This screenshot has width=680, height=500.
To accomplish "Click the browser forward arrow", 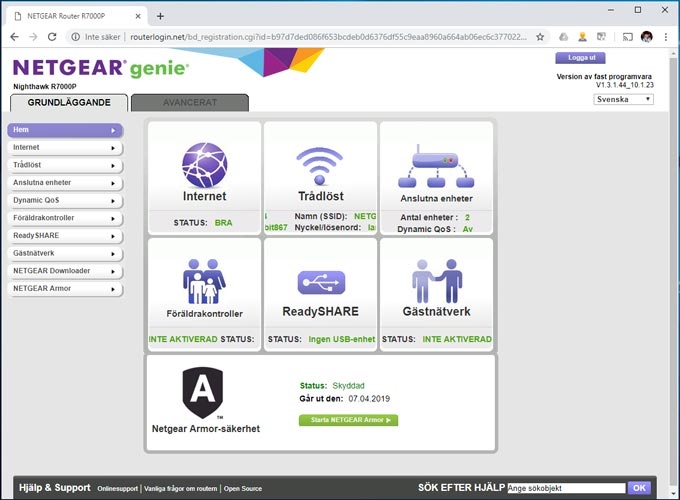I will pyautogui.click(x=33, y=37).
